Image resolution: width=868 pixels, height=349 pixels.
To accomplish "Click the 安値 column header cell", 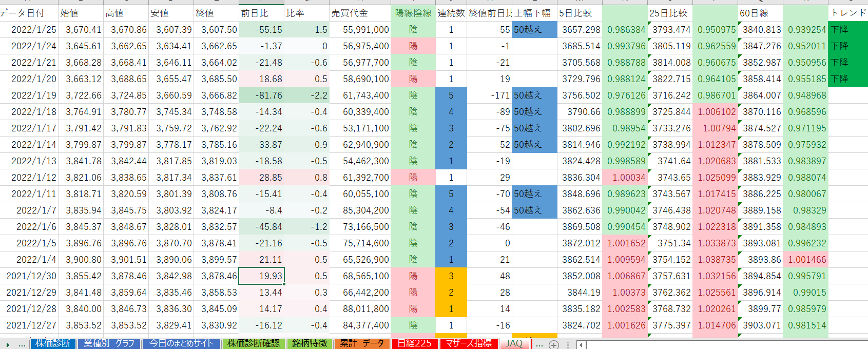I will (x=171, y=13).
